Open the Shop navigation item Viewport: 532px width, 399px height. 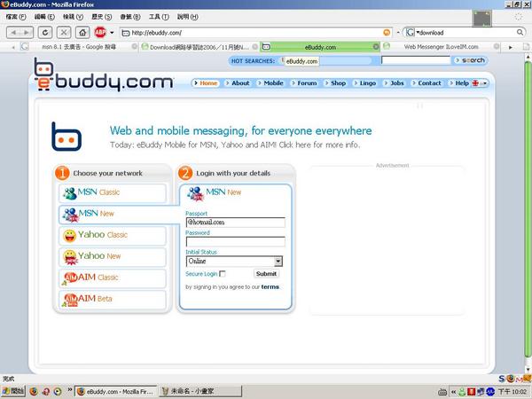335,83
